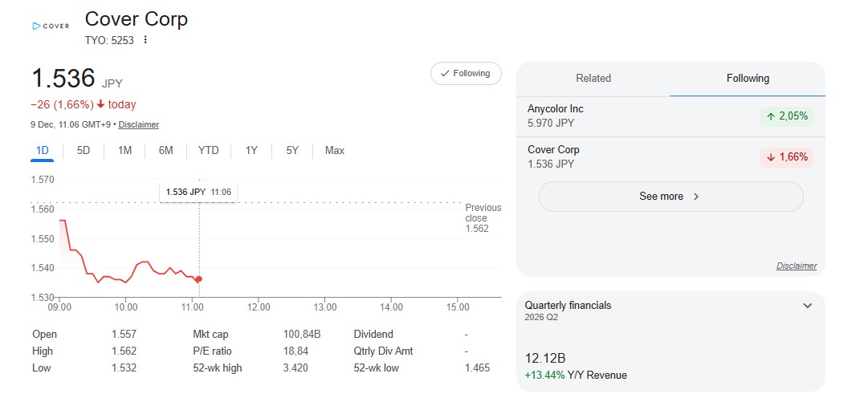Switch chart to Max range
The image size is (868, 402).
point(335,150)
